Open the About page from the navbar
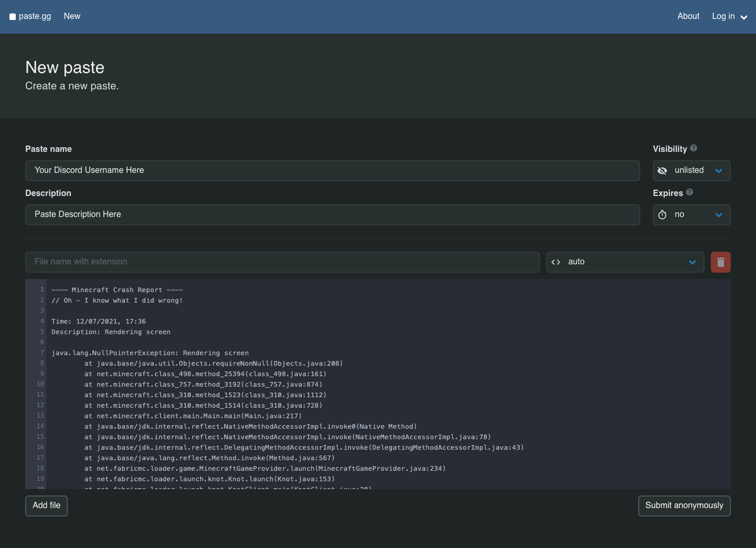The image size is (756, 548). click(x=688, y=16)
